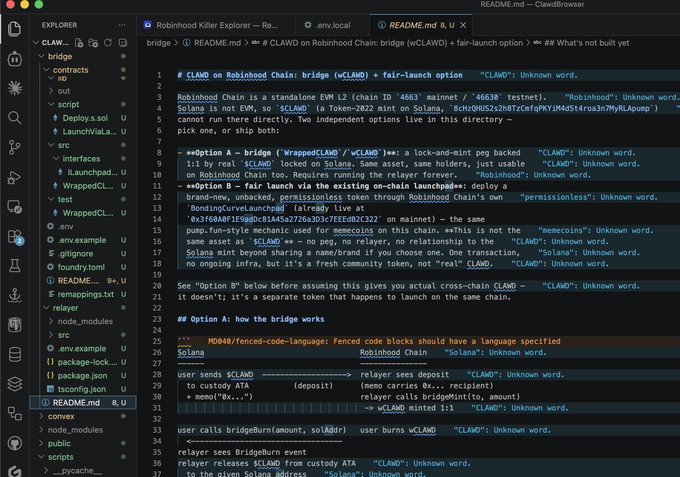Open remappings.txt file

(85, 294)
